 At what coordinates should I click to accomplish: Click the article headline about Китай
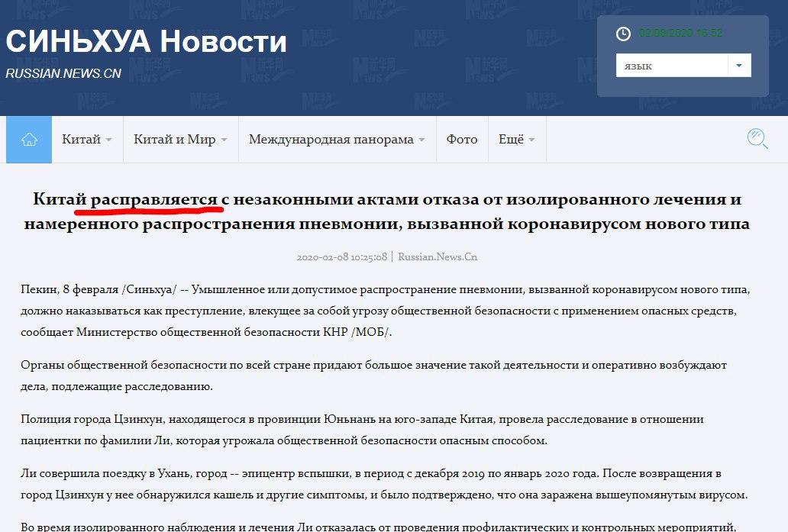(x=387, y=211)
